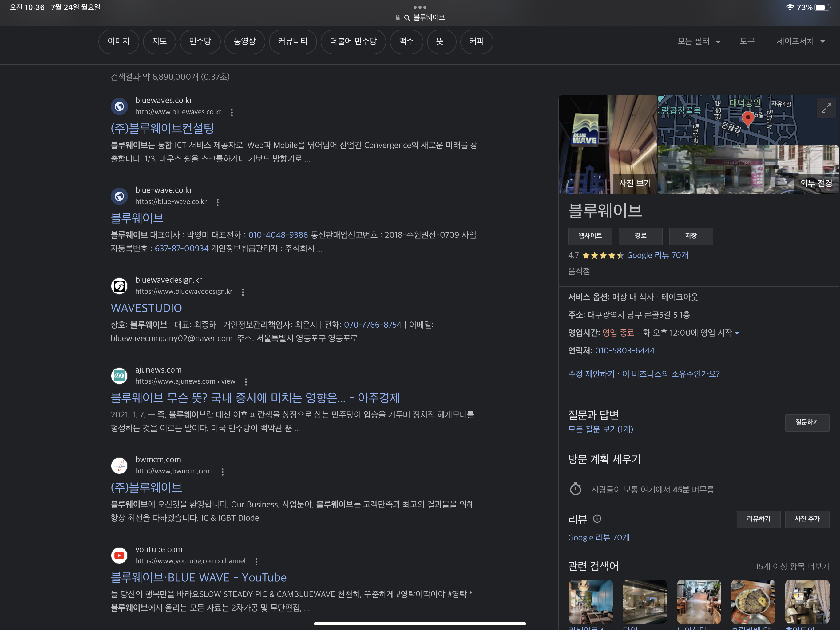The height and width of the screenshot is (630, 840).
Task: Open options menu for blue-wave.co.kr result
Action: coord(218,202)
